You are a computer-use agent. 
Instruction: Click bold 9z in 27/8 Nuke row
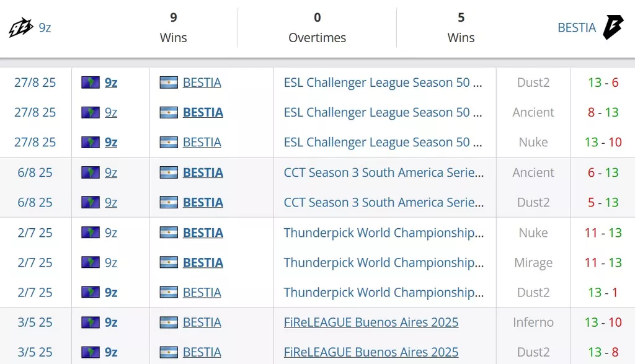coord(111,142)
